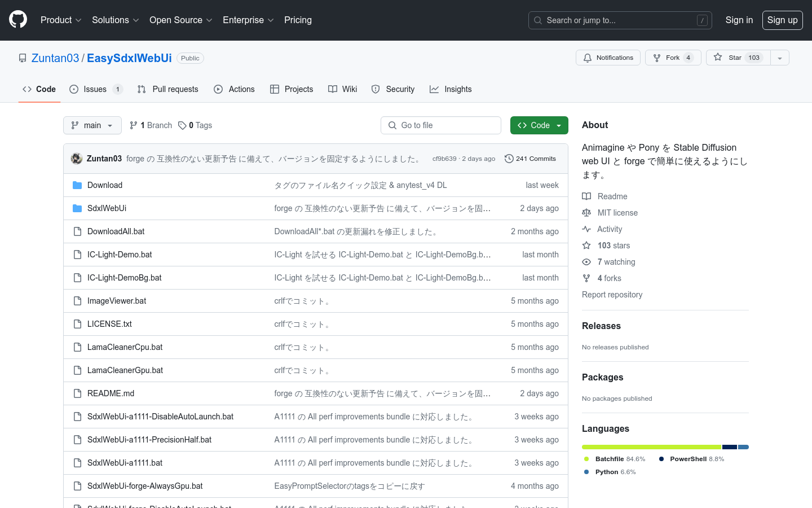Select the repository book icon beside Zuntan03
The height and width of the screenshot is (508, 812).
[x=23, y=58]
